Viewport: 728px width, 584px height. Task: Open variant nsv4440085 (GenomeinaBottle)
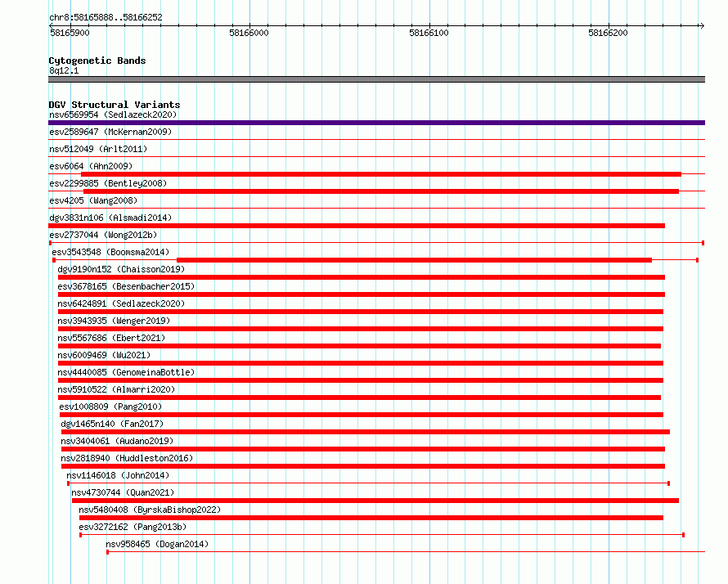pos(126,372)
